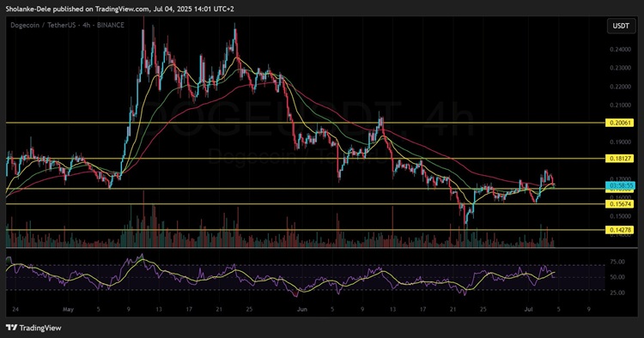Click the Sholanke-Dele published header text
The width and height of the screenshot is (644, 338).
point(120,9)
